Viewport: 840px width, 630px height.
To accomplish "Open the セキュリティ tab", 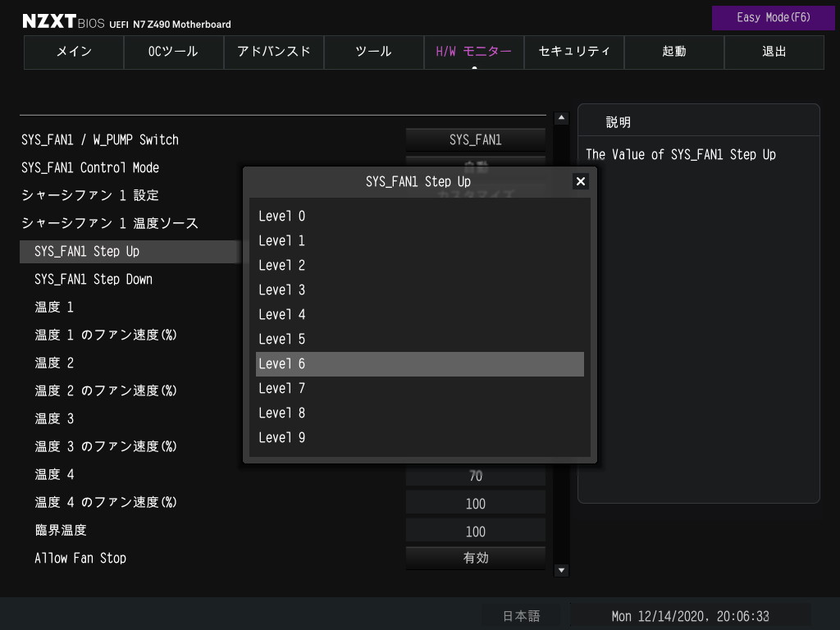I will point(573,52).
